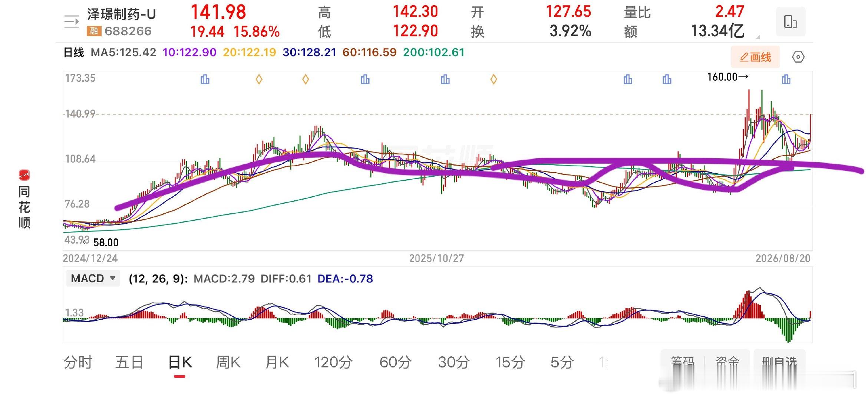Tap the high price 142.30
Viewport: 868px width, 400px height.
pyautogui.click(x=415, y=12)
